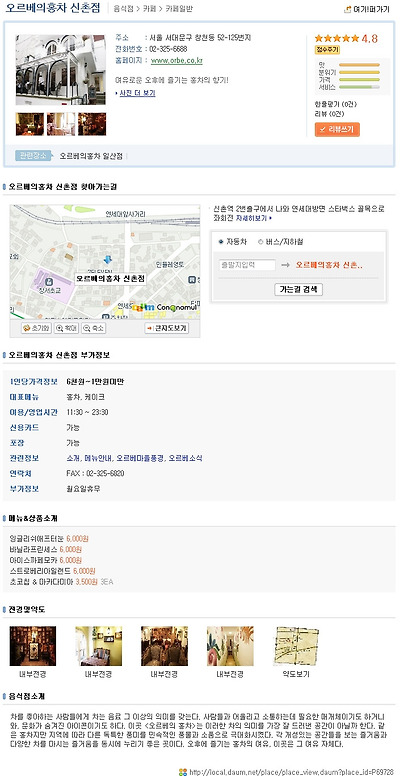Open the third 내부전경 interior thumbnail

click(x=164, y=646)
